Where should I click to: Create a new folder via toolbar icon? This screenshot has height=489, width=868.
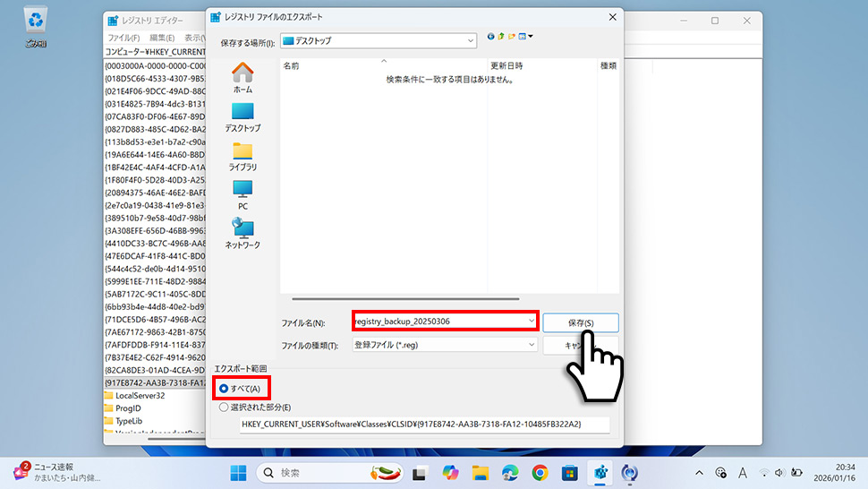(x=512, y=37)
